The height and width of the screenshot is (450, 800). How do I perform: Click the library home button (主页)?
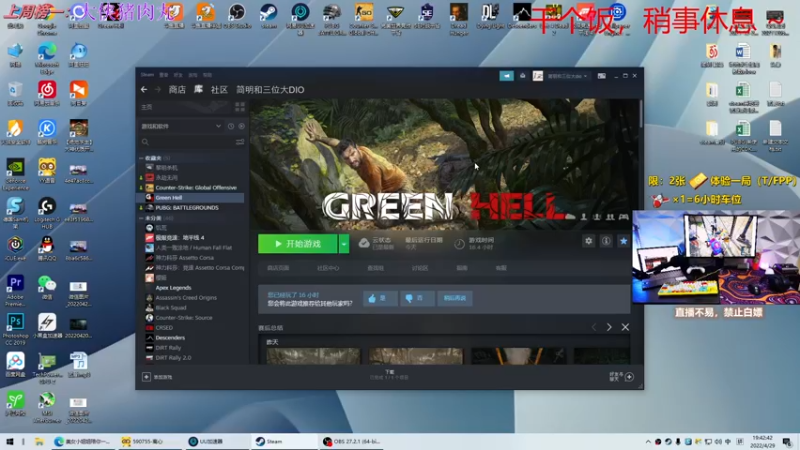tap(185, 107)
